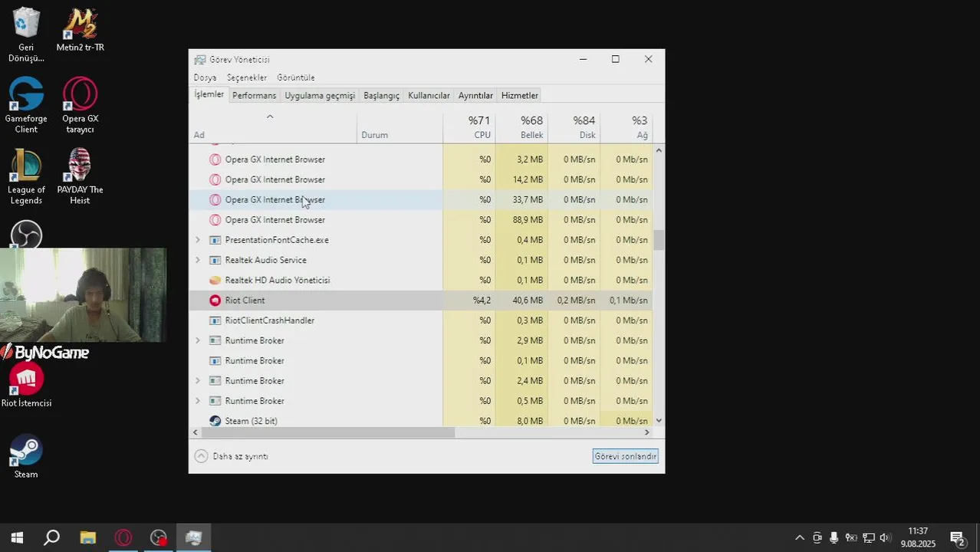This screenshot has height=552, width=980.
Task: Select the RiotClientCrashHandler row
Action: 421,320
